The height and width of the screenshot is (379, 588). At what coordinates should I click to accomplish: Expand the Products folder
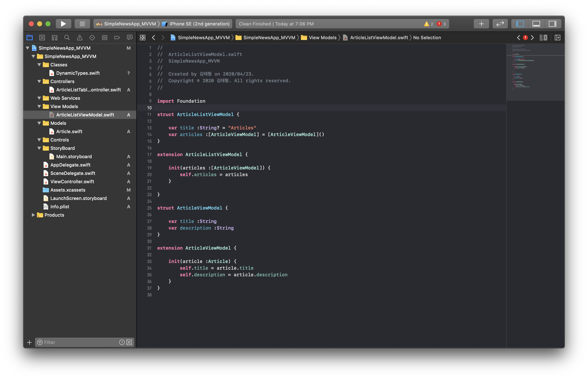click(33, 215)
